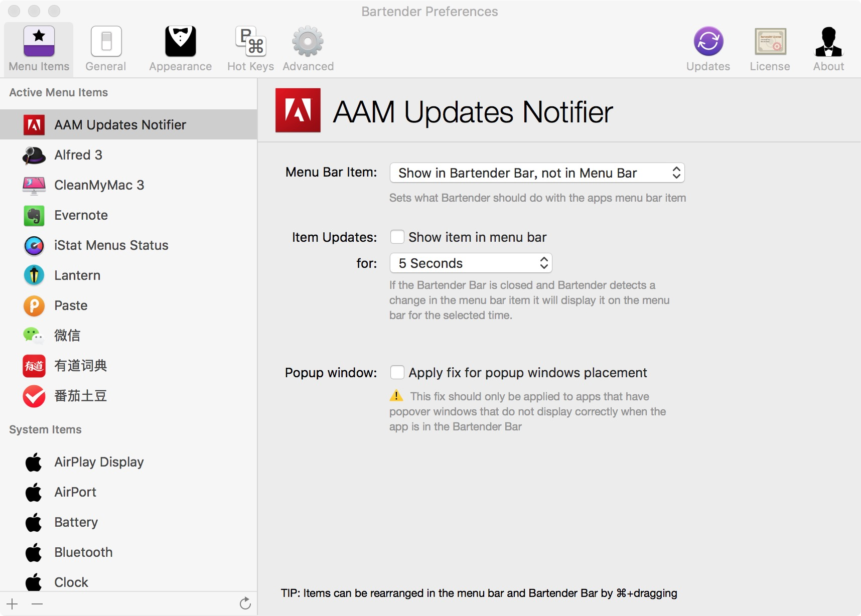The image size is (861, 616).
Task: Refresh the menu items list
Action: (x=245, y=603)
